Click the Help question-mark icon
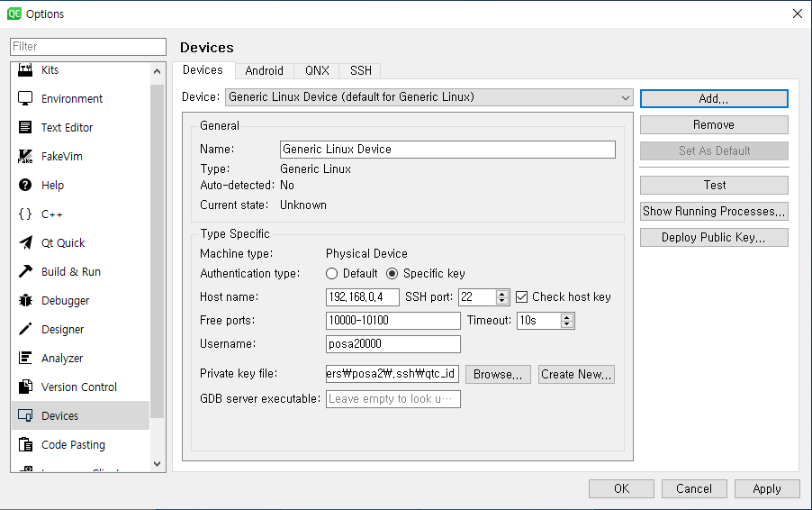 point(25,185)
